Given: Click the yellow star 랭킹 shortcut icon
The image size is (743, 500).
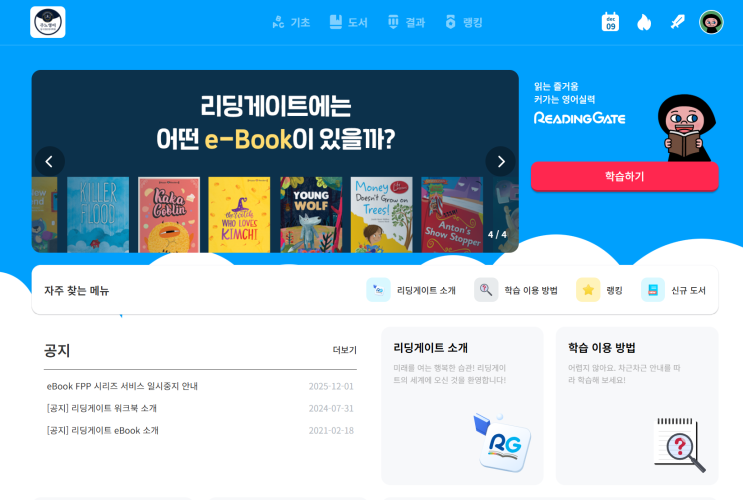Looking at the screenshot, I should coord(588,290).
